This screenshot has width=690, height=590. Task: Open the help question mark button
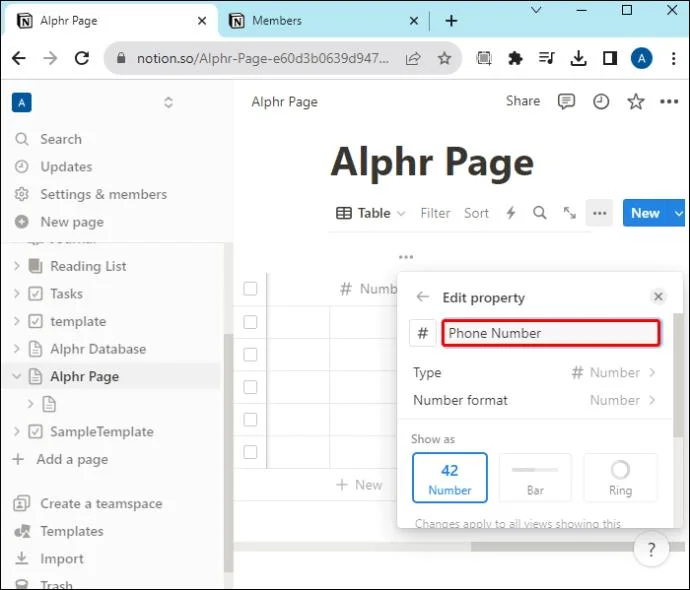click(651, 549)
